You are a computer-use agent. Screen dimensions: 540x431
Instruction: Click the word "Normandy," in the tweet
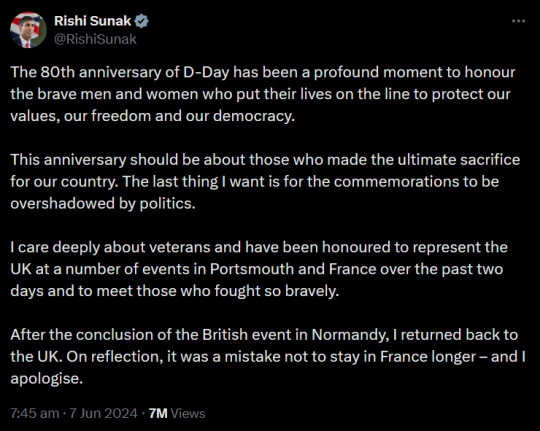coord(349,335)
